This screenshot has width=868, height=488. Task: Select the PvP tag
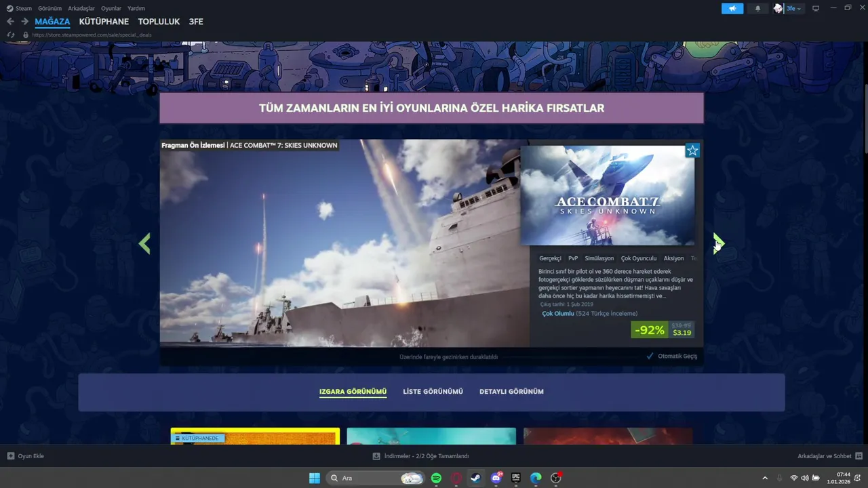(x=573, y=258)
